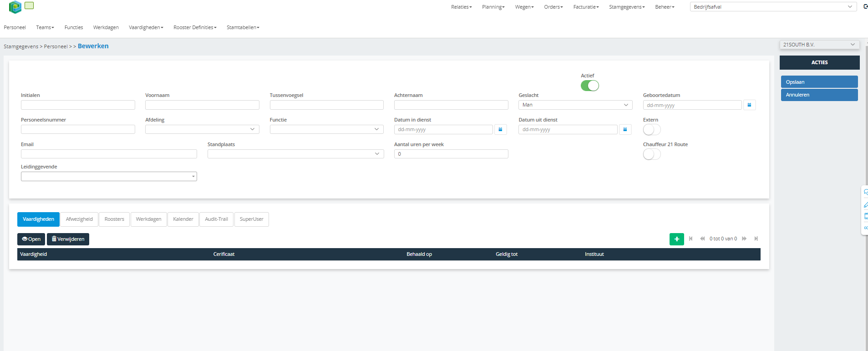Go to last page of skills table
This screenshot has width=868, height=351.
point(756,239)
